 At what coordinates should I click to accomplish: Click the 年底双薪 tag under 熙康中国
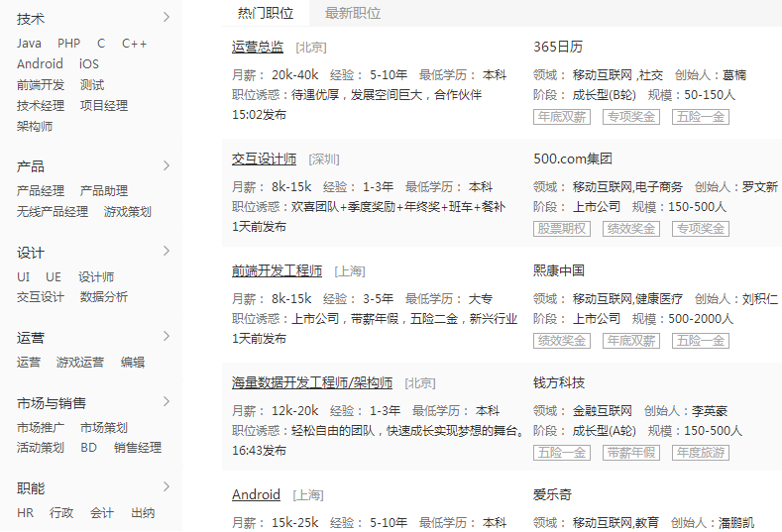(631, 341)
